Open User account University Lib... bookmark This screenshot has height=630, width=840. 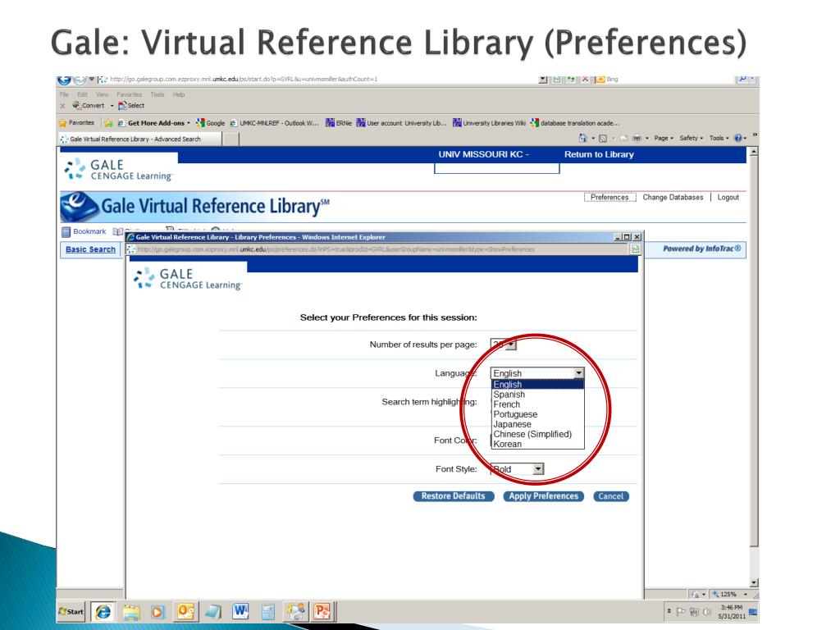point(401,123)
